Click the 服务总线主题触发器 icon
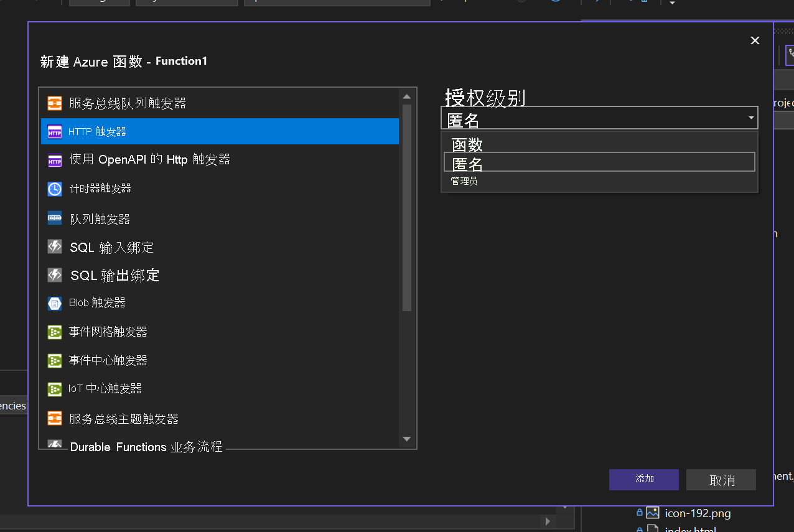The image size is (794, 532). (x=55, y=418)
